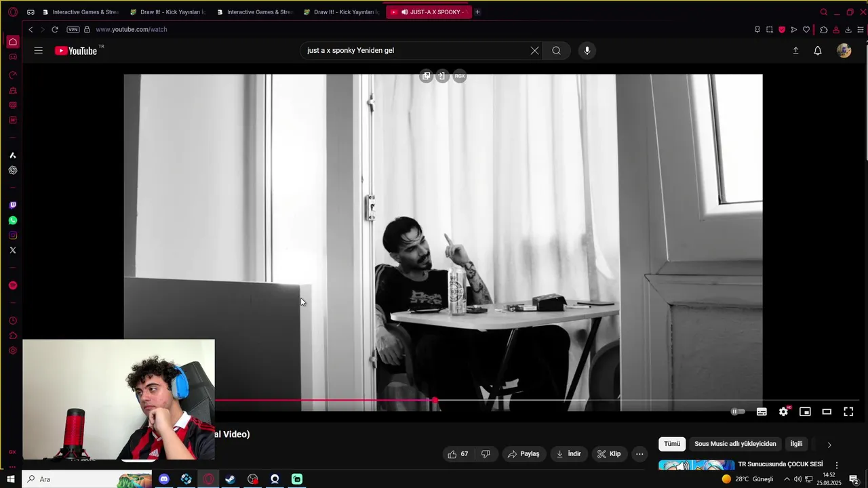Screen dimensions: 868x488
Task: Toggle subtitles on the video player
Action: tap(762, 411)
